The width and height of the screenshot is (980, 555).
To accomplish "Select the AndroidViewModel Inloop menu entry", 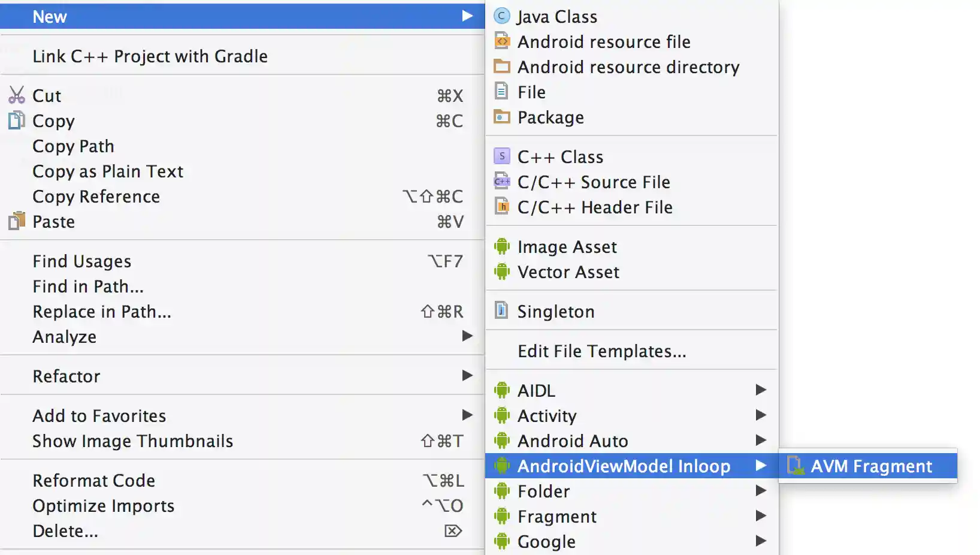I will [x=623, y=466].
